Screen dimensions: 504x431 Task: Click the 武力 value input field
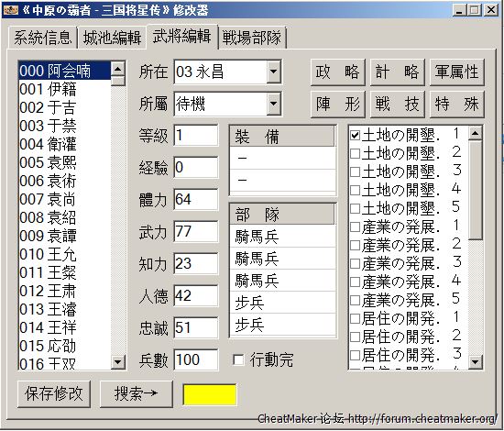tap(196, 231)
